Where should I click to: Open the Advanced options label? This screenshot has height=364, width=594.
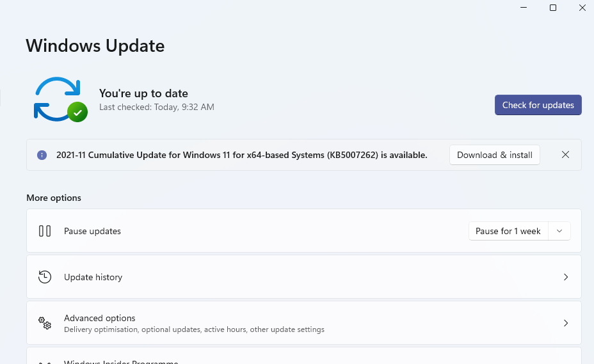pos(99,318)
